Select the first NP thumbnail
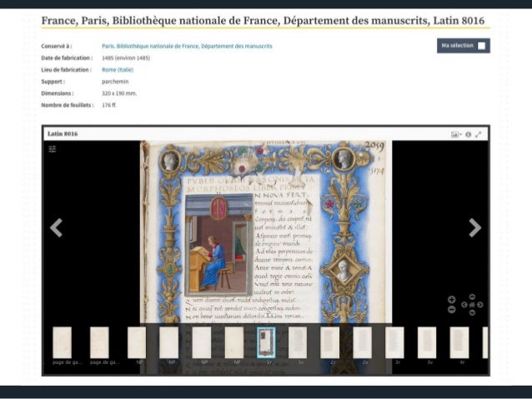 coord(137,342)
